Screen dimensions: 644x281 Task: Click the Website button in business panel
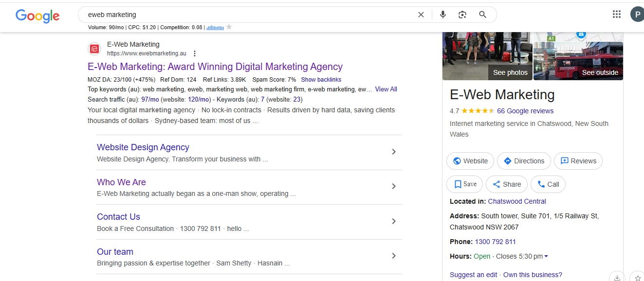click(x=470, y=161)
